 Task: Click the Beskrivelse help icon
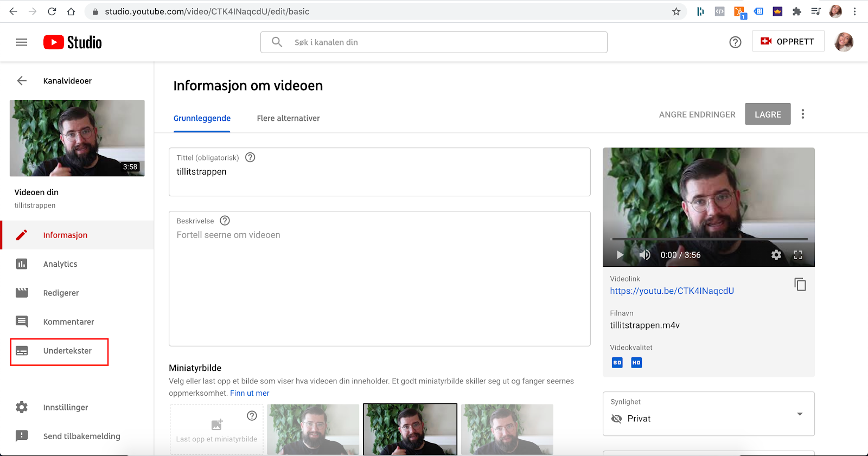coord(225,221)
